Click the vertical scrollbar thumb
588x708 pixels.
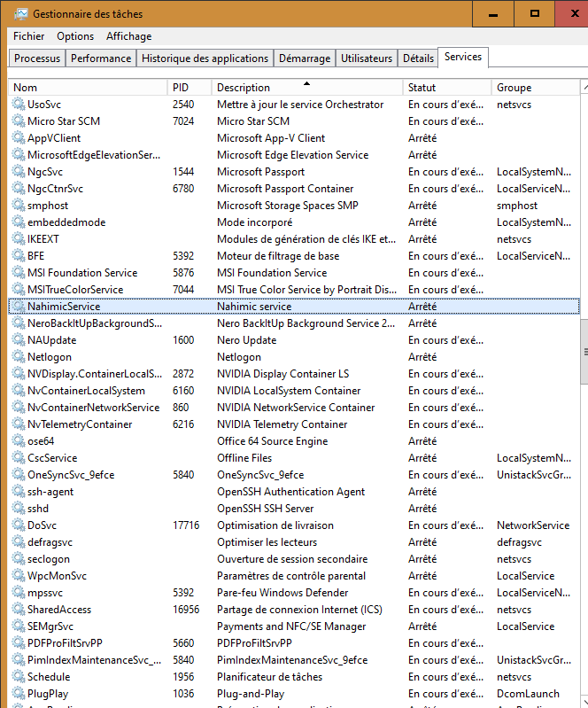coord(584,352)
